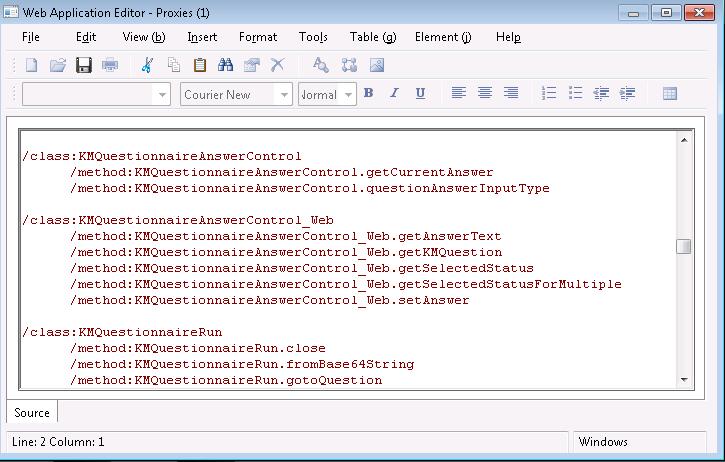
Task: Select the Source tab
Action: (x=32, y=413)
